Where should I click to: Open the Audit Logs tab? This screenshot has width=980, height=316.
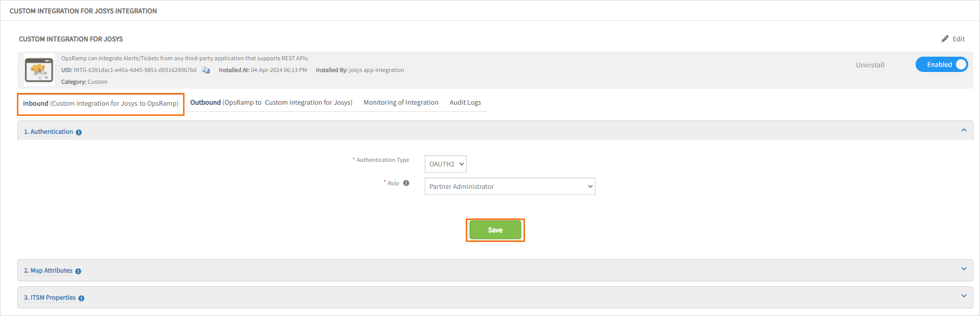coord(465,103)
